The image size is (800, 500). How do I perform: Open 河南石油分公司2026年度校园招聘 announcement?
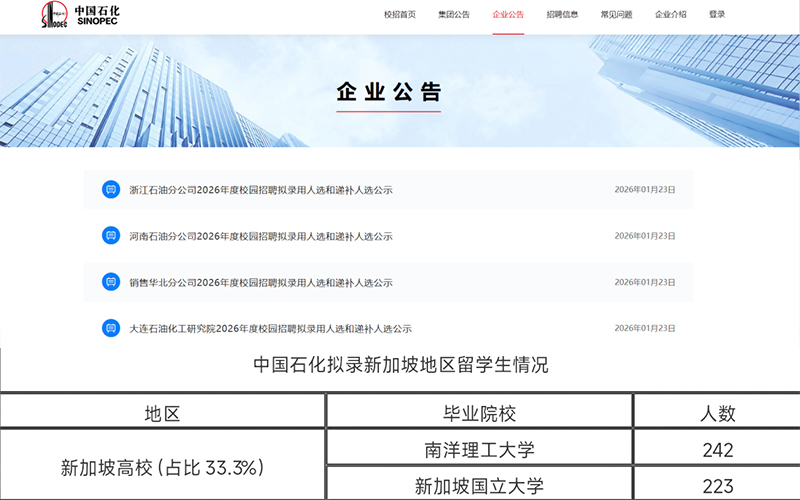pos(261,236)
